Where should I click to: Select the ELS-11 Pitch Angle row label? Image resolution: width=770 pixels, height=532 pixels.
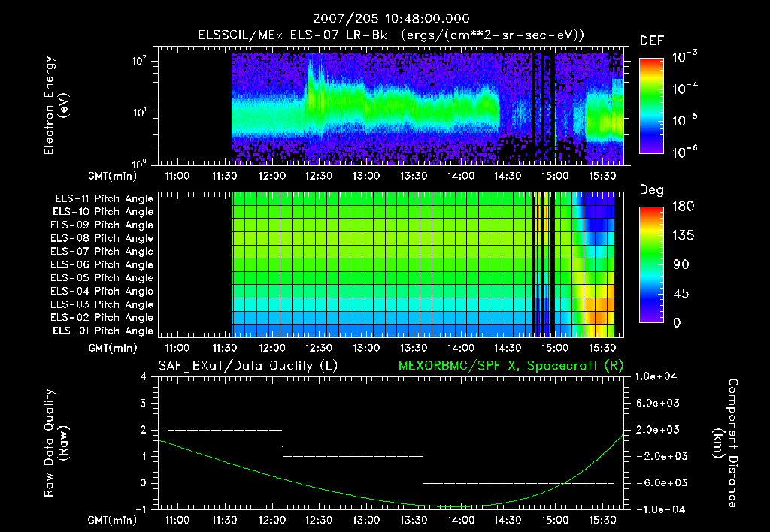[x=104, y=199]
